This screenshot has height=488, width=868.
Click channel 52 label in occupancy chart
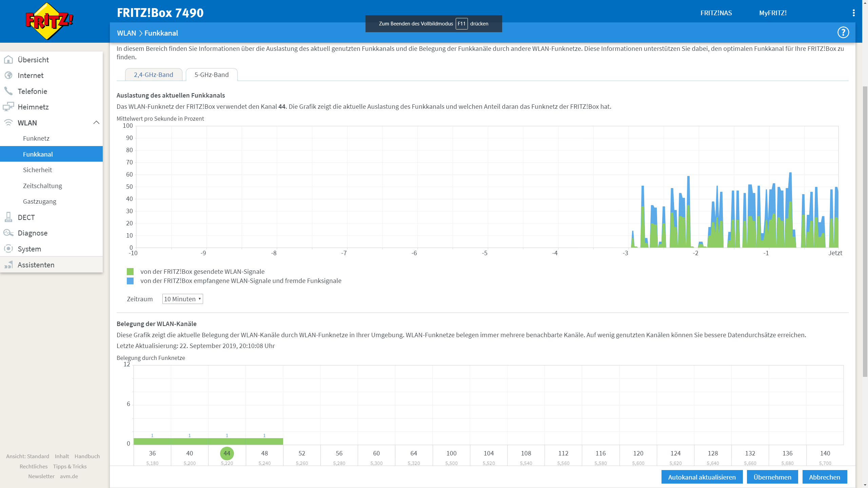click(302, 453)
